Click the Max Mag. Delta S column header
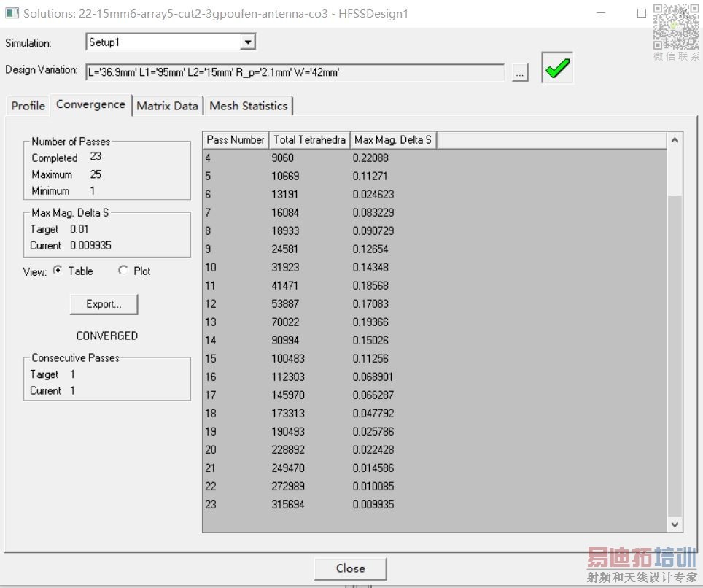Screen dimensions: 703x588 point(393,140)
